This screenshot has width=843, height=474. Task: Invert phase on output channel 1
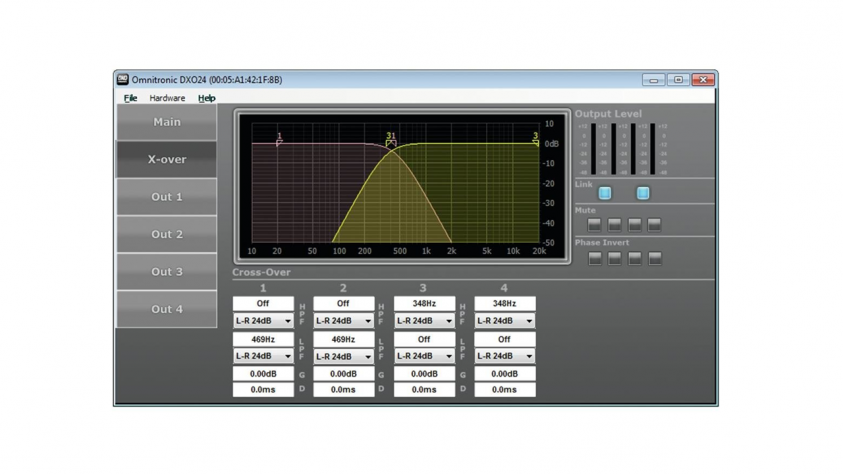(x=595, y=258)
